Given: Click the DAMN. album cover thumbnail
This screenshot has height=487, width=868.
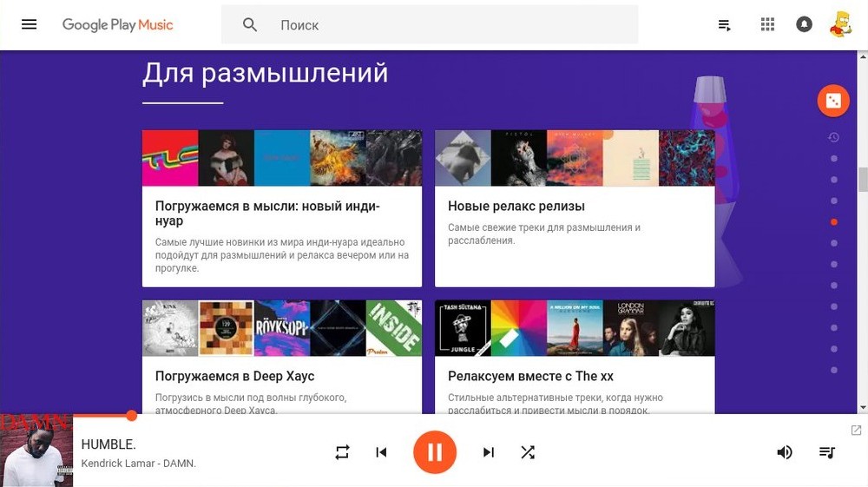Looking at the screenshot, I should [x=36, y=451].
